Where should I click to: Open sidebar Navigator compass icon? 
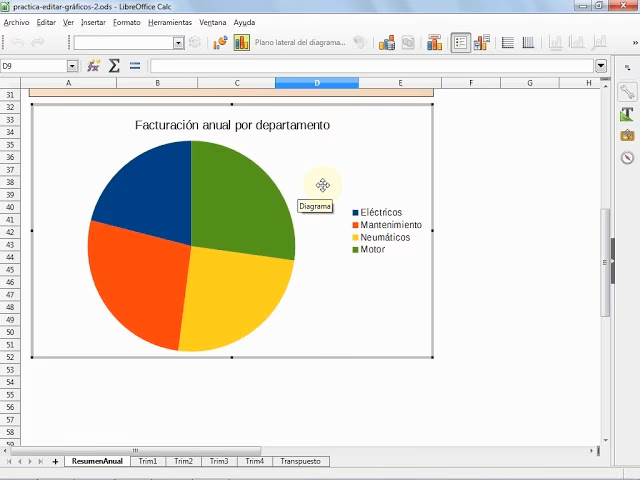[x=627, y=158]
